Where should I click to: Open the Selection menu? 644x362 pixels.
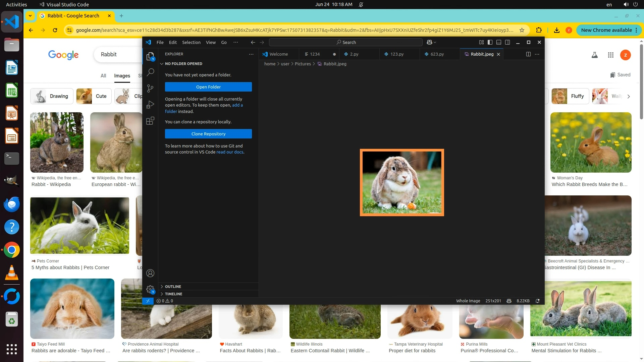191,42
